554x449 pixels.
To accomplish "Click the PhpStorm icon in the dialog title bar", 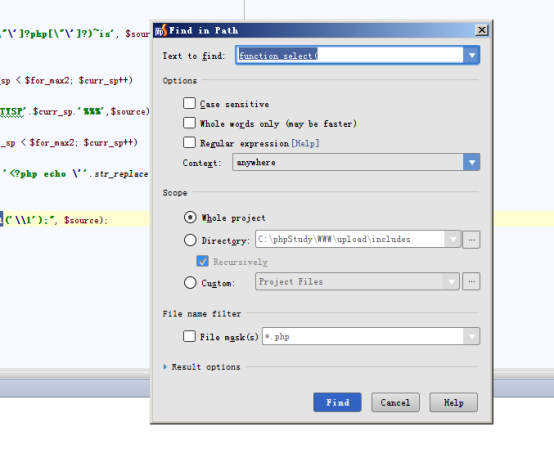I will (x=161, y=30).
